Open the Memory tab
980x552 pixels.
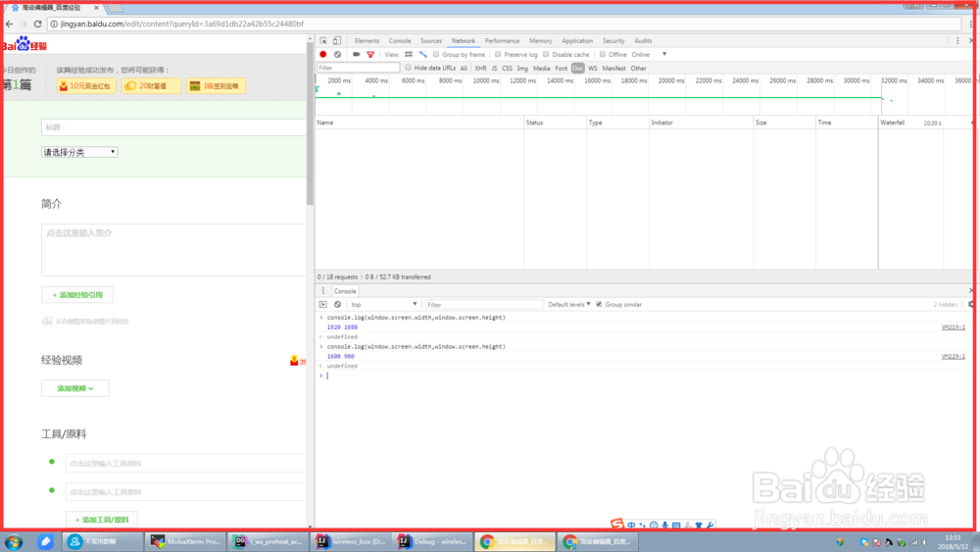pos(541,40)
